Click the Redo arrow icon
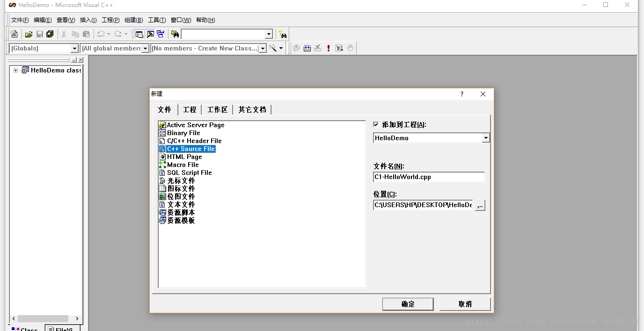Screen dimensions: 644x331 (118, 34)
